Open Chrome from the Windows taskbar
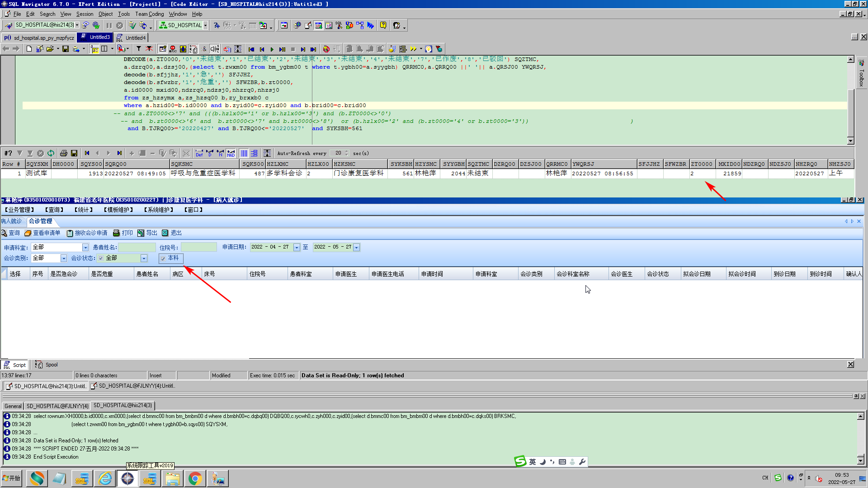 click(195, 479)
